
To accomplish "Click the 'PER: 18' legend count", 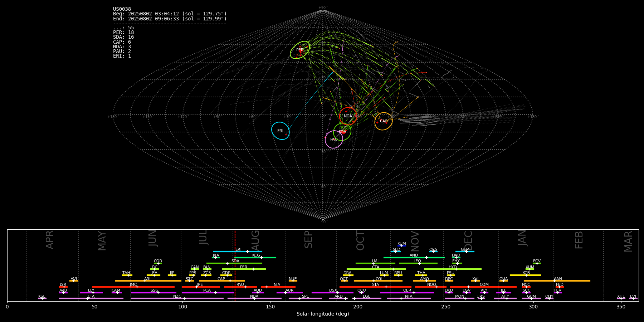I will pos(123,33).
